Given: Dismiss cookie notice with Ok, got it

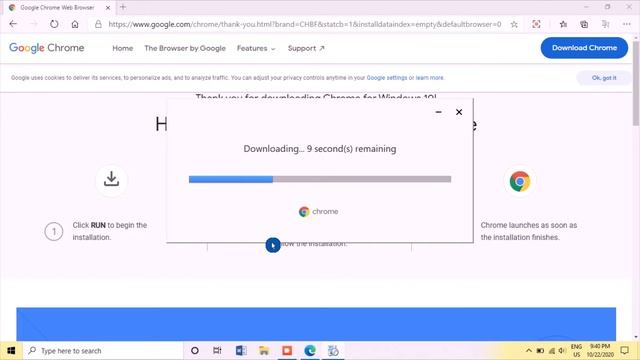Looking at the screenshot, I should pos(604,78).
